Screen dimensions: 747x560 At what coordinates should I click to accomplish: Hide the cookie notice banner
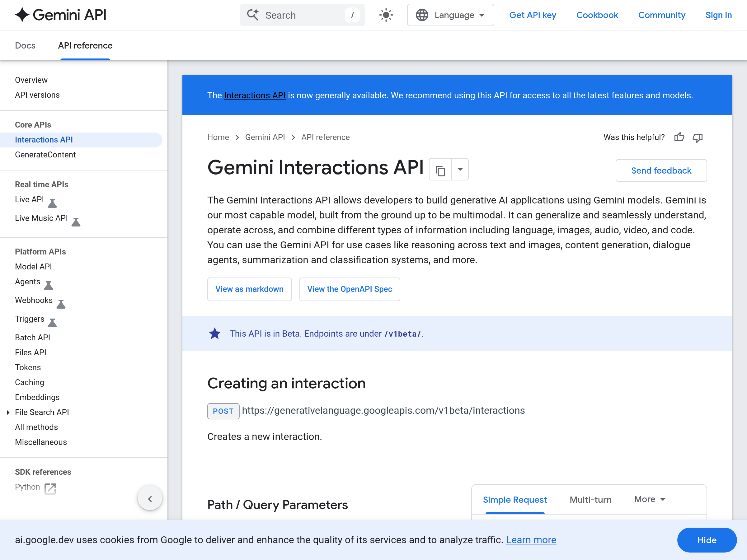click(x=707, y=540)
